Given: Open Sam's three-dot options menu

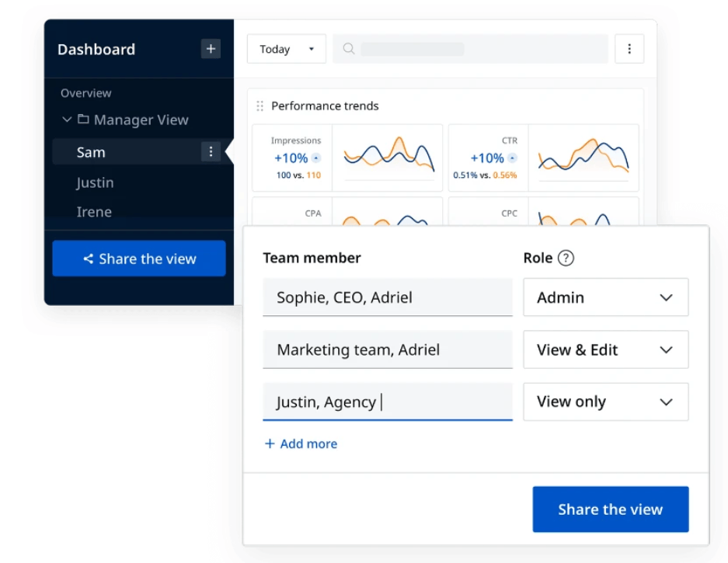Looking at the screenshot, I should 211,151.
